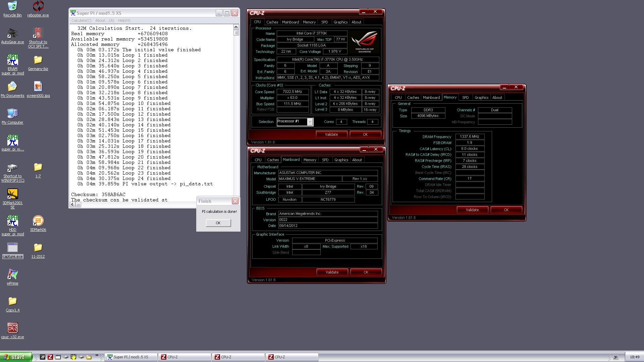Click the Checksum: 358AB6AC line
The height and width of the screenshot is (362, 644).
[x=98, y=194]
